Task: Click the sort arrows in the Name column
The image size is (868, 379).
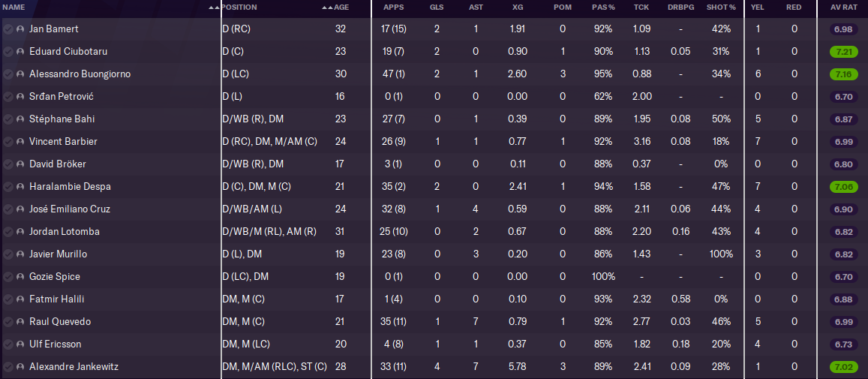Action: (214, 8)
